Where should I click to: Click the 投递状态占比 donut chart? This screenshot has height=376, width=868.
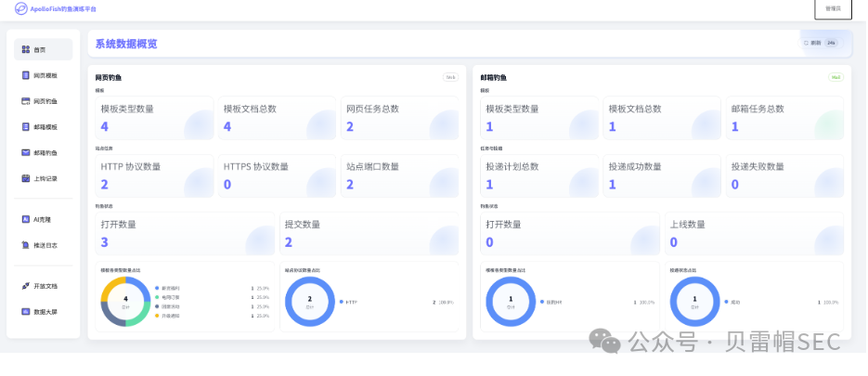click(x=694, y=302)
